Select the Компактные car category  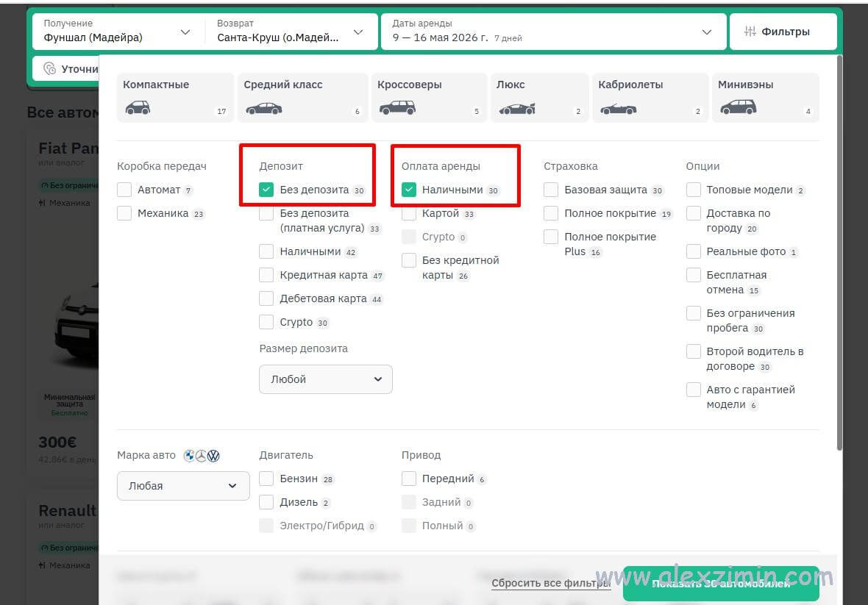click(175, 97)
